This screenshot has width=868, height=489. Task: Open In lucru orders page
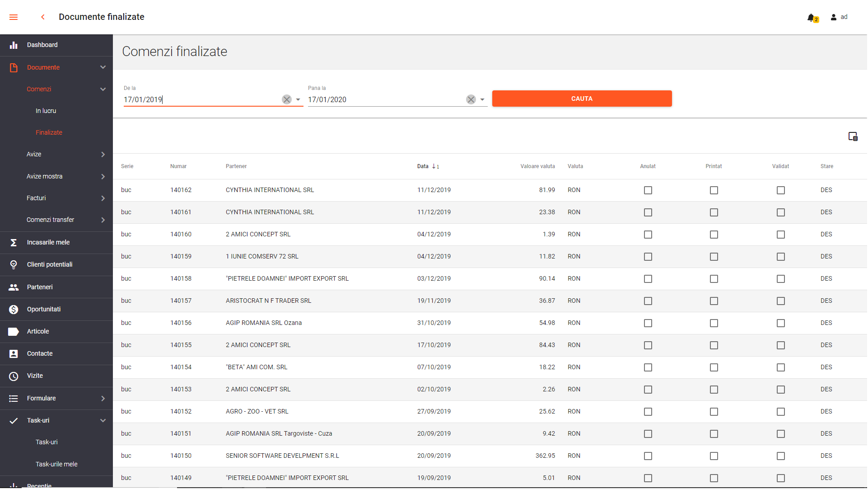tap(46, 111)
